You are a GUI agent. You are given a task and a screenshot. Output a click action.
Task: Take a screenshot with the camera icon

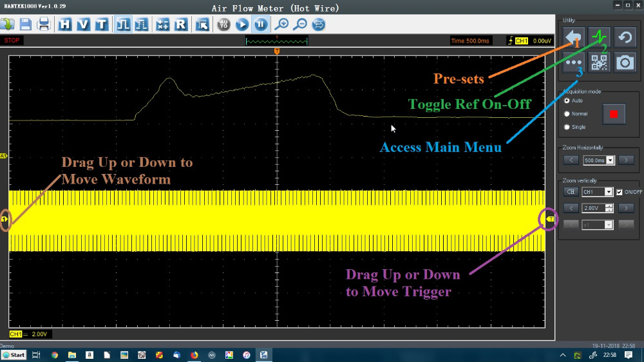624,62
